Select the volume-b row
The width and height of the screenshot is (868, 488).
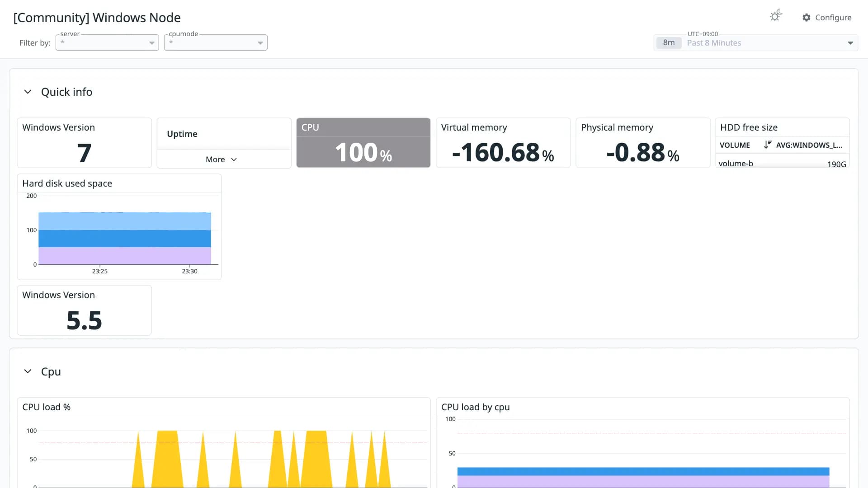click(x=782, y=164)
